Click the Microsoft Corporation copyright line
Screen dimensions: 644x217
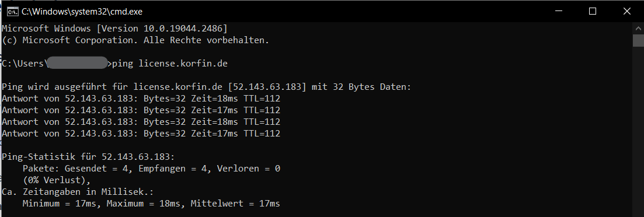click(135, 40)
